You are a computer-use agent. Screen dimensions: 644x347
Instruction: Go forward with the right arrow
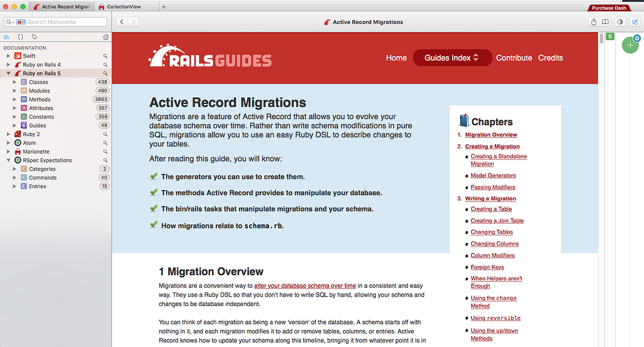pyautogui.click(x=133, y=22)
